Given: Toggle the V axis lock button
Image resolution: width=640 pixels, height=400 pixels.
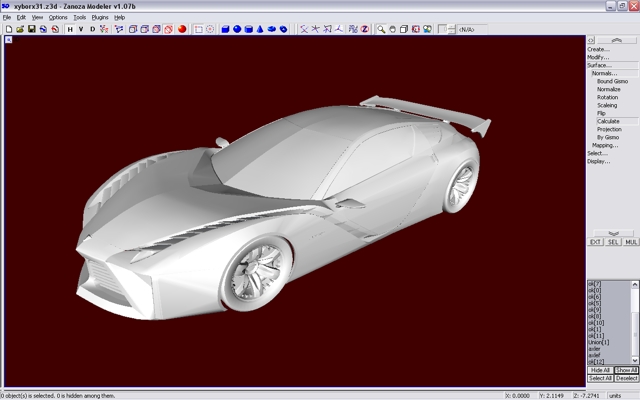Looking at the screenshot, I should pos(81,29).
